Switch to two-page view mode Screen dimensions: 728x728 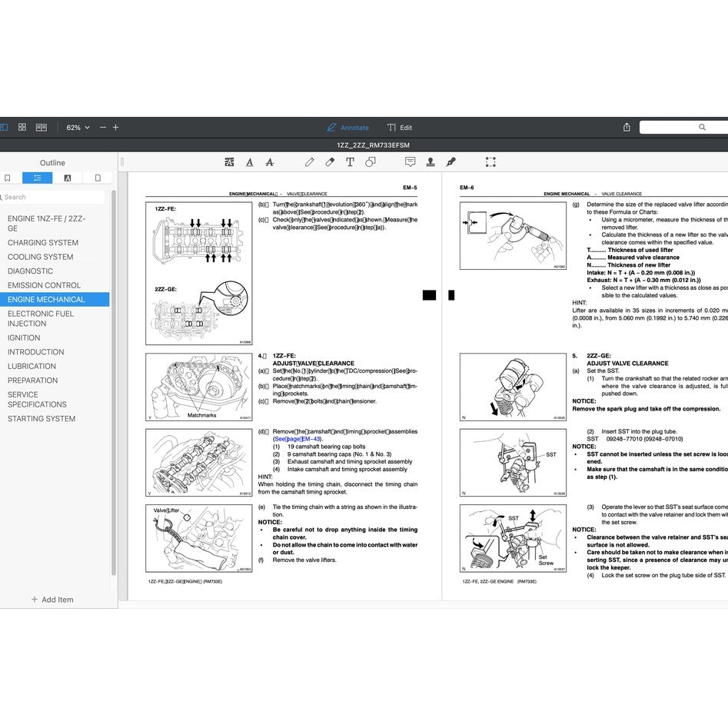42,127
